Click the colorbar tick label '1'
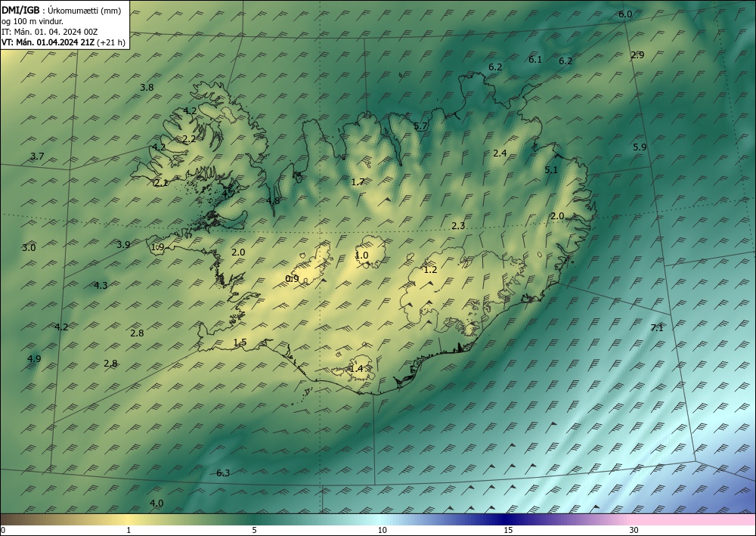 coord(129,530)
